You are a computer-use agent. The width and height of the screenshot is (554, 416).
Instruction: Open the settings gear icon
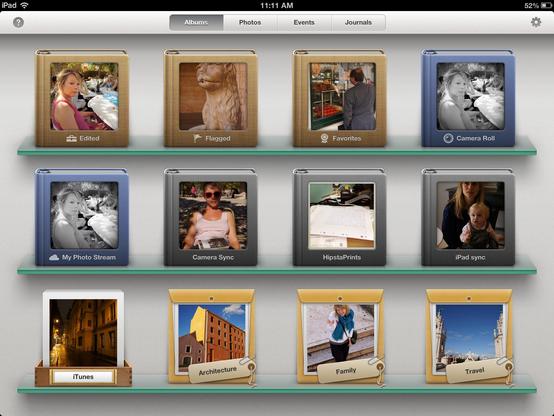536,22
